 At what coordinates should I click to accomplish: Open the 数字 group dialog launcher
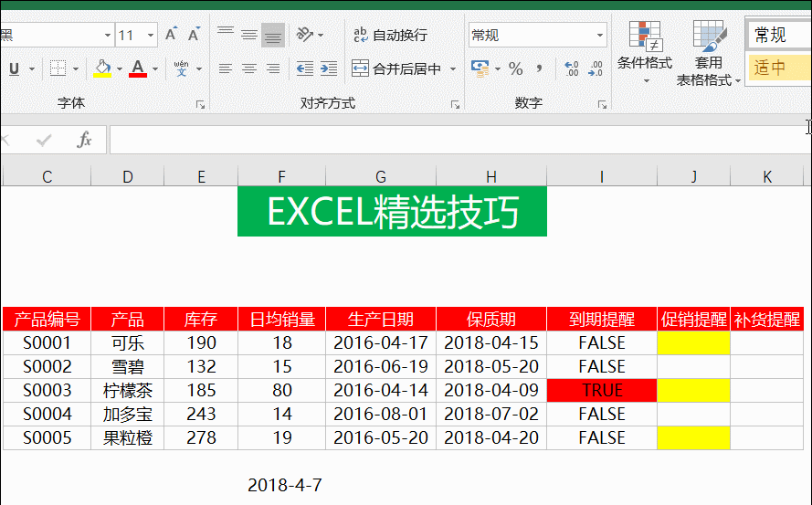tap(602, 105)
